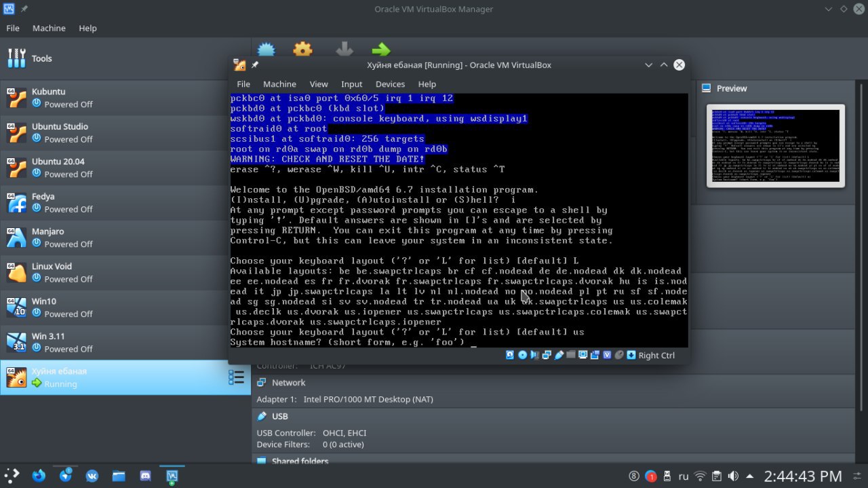Open machine tools menu for the running VM
The width and height of the screenshot is (868, 488).
pyautogui.click(x=236, y=377)
